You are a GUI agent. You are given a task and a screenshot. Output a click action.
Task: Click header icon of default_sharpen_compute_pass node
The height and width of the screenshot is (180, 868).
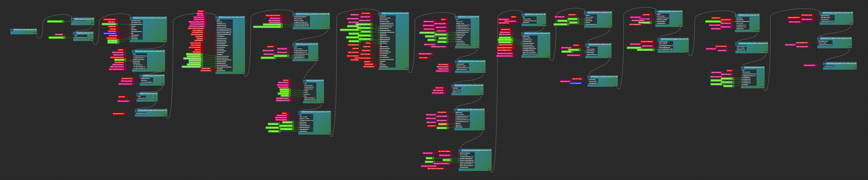tap(657, 11)
